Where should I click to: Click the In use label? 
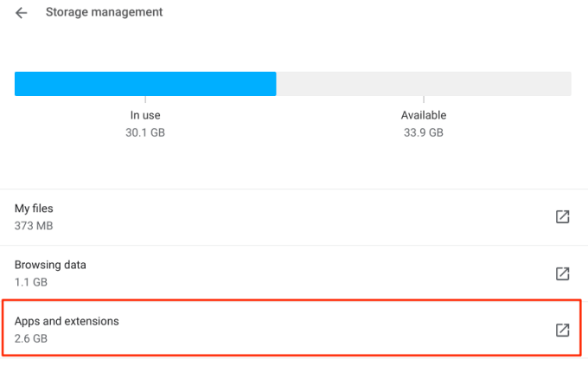(145, 115)
